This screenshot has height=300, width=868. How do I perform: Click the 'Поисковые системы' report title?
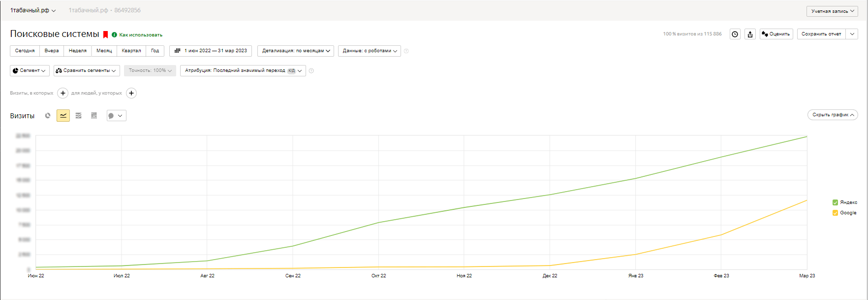click(55, 34)
